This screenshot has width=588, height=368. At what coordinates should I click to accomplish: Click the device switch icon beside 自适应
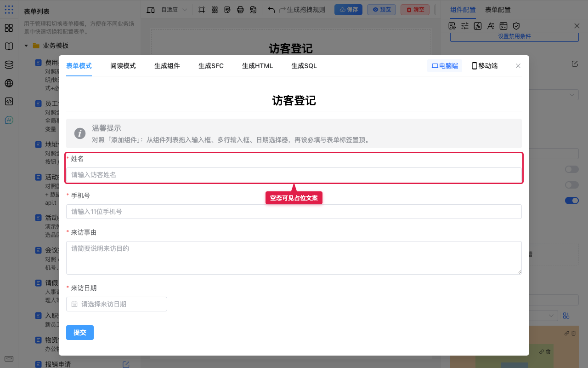[151, 10]
